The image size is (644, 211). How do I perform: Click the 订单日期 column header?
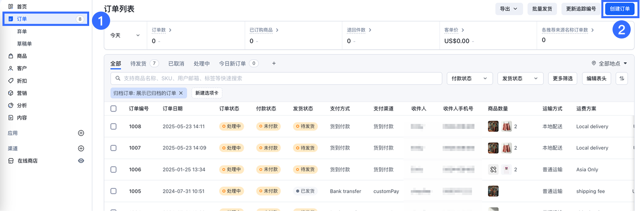point(172,109)
